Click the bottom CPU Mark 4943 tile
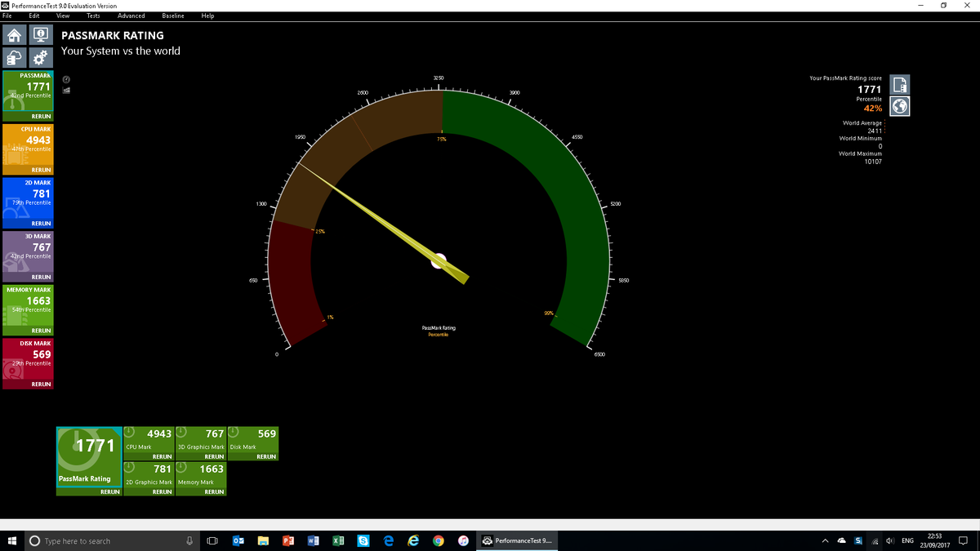 [149, 439]
